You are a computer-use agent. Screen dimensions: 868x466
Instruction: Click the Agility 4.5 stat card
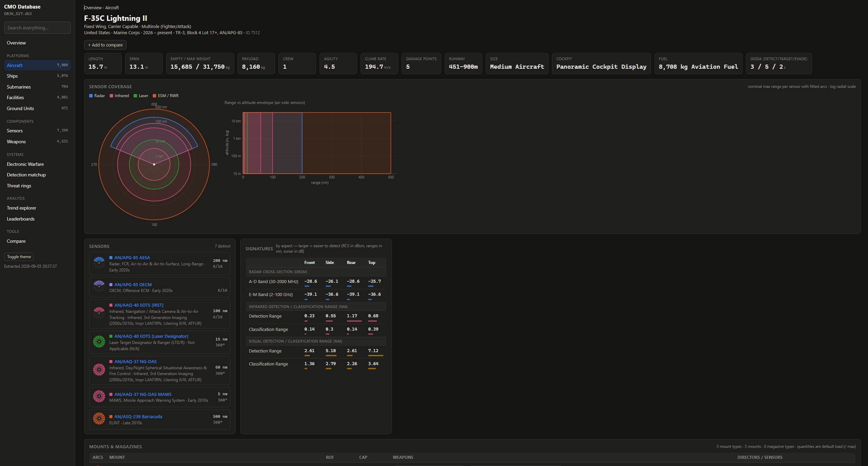338,64
